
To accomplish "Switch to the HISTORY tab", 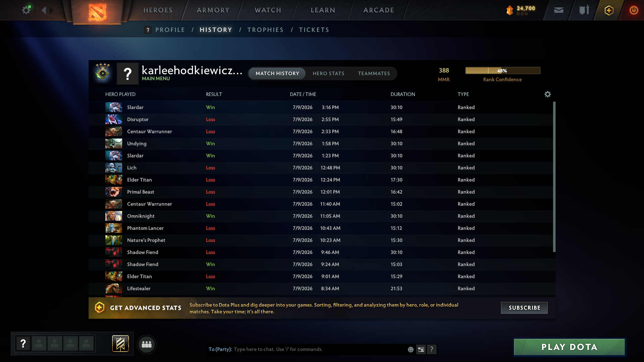I will tap(216, 30).
